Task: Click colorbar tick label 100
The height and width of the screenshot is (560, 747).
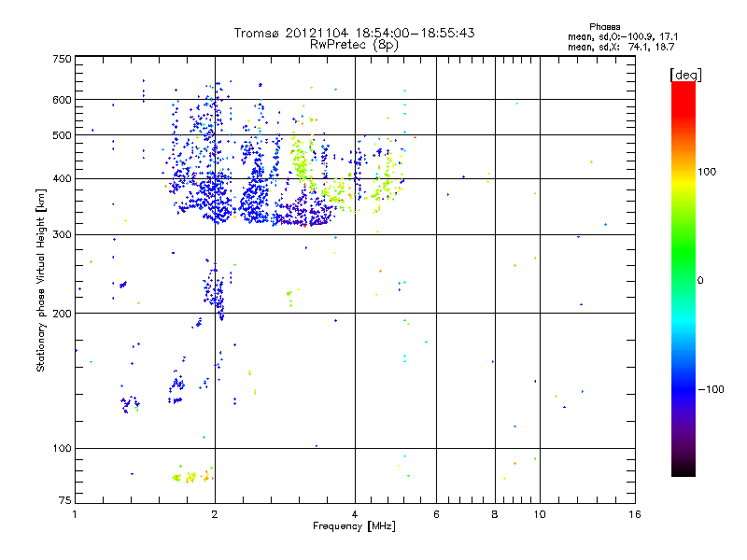Action: pyautogui.click(x=707, y=172)
